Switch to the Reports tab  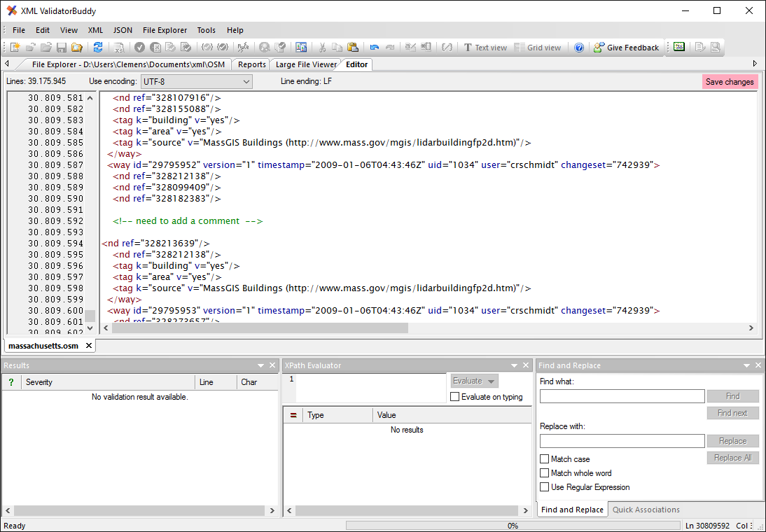click(x=251, y=64)
